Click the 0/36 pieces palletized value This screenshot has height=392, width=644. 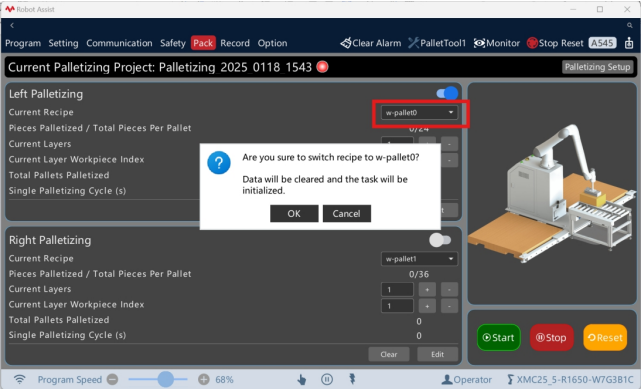tap(419, 274)
